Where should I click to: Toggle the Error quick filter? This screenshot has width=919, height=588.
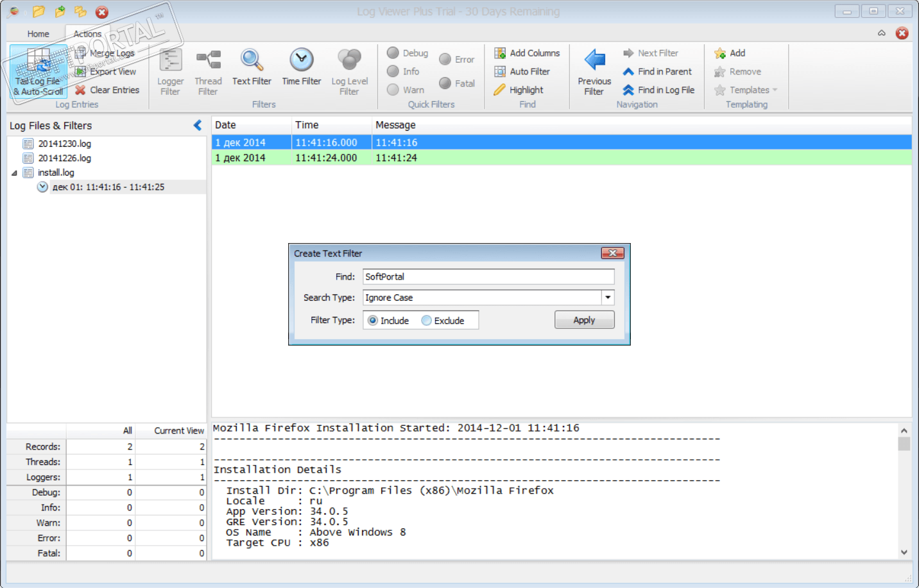click(x=457, y=60)
